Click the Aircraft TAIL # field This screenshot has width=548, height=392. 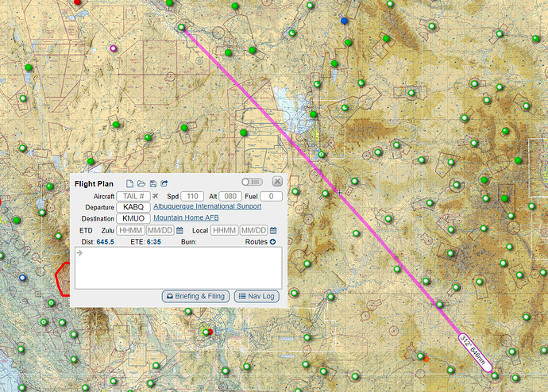133,196
